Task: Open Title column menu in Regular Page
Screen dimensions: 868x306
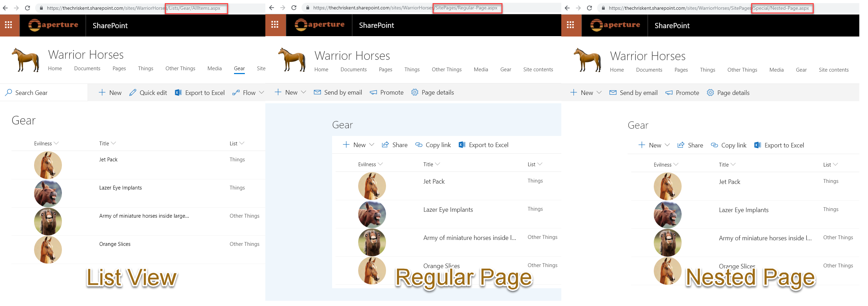Action: click(432, 164)
